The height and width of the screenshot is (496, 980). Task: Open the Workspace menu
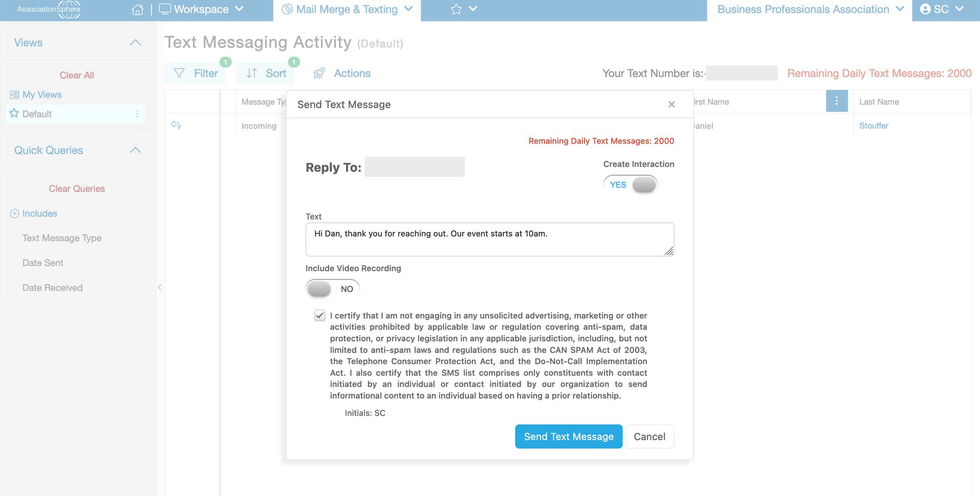(202, 9)
